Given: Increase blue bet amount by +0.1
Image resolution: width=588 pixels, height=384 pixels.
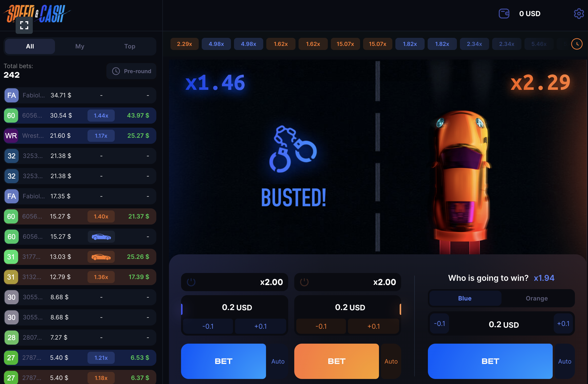Looking at the screenshot, I should point(260,326).
